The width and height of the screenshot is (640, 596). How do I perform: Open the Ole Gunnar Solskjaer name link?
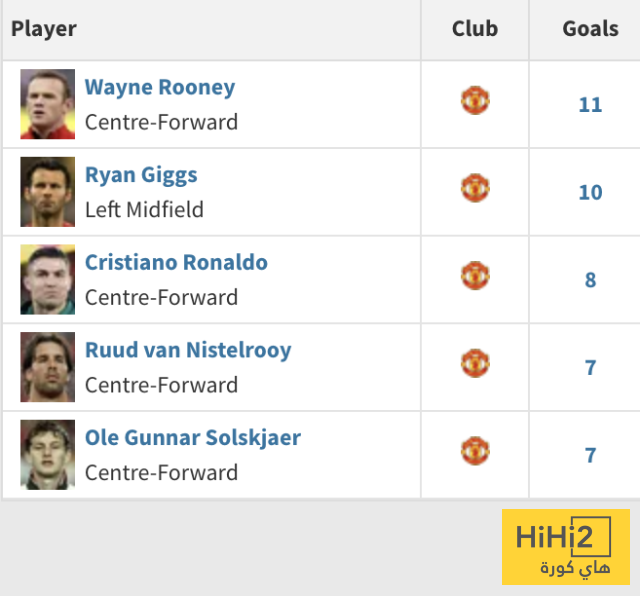coord(193,438)
